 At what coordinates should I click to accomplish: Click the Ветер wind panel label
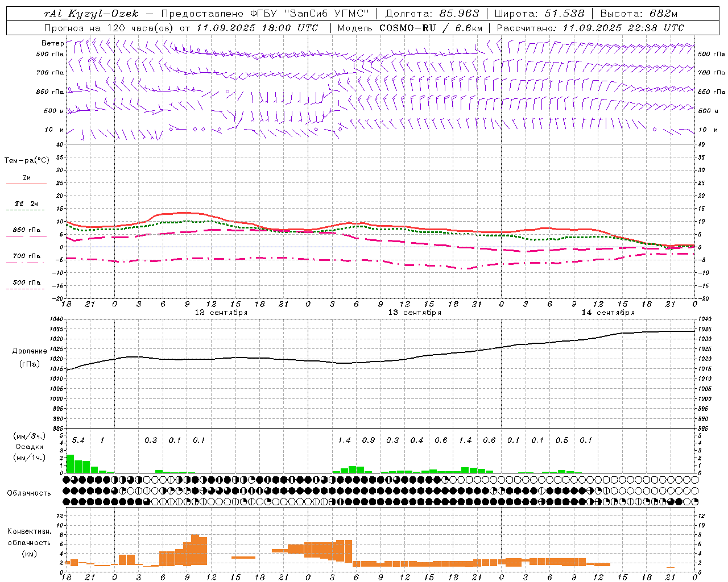pos(52,43)
